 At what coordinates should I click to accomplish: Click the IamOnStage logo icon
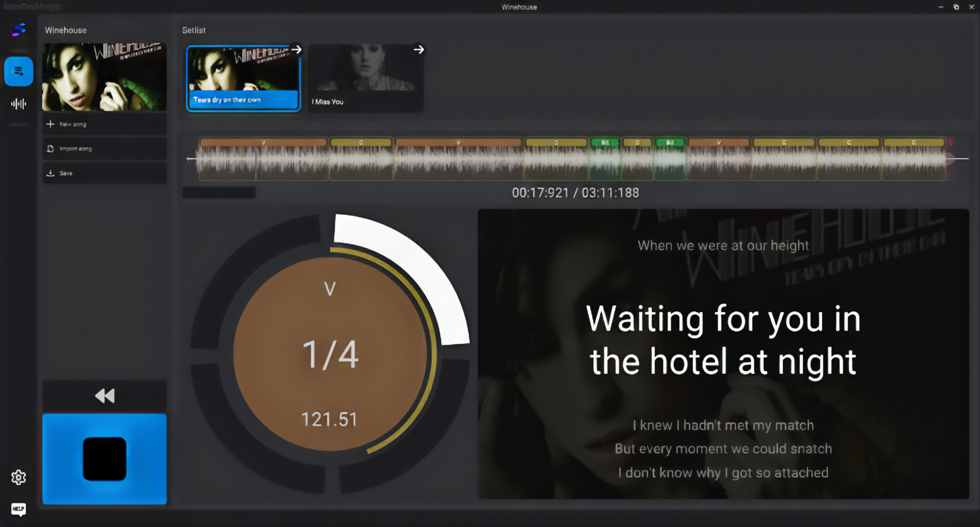18,30
